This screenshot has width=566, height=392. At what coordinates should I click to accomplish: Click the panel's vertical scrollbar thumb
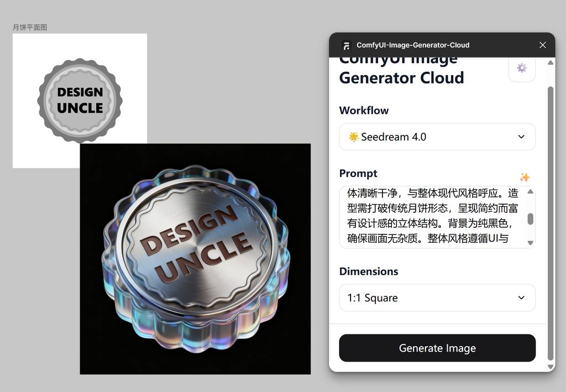point(551,223)
